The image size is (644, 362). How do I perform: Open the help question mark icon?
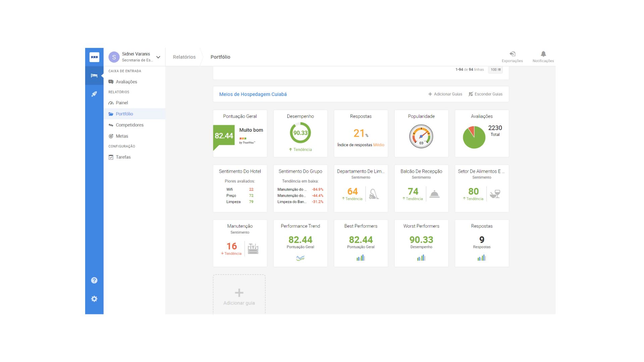[94, 280]
